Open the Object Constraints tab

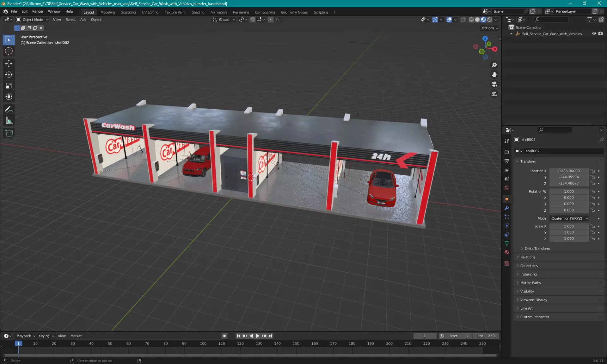point(507,234)
